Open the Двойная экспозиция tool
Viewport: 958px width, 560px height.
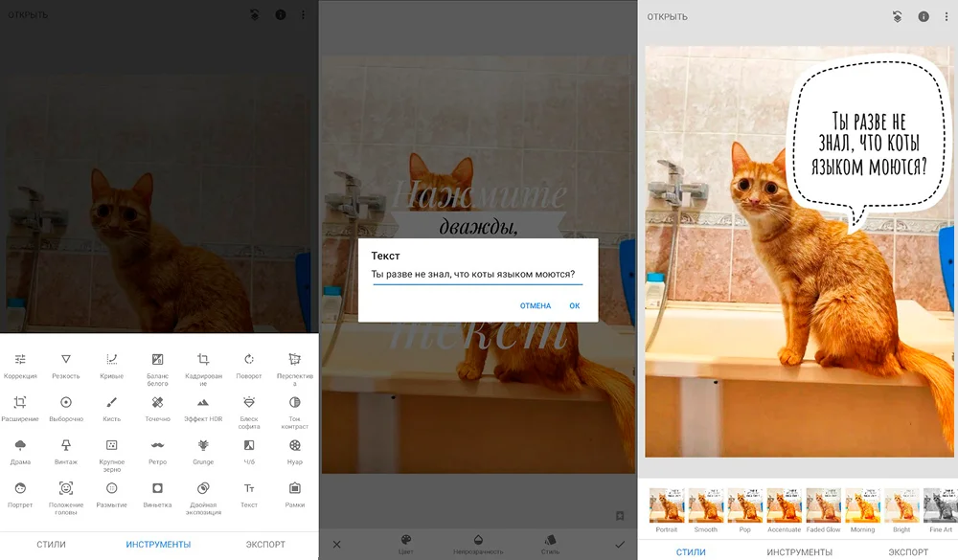[203, 488]
